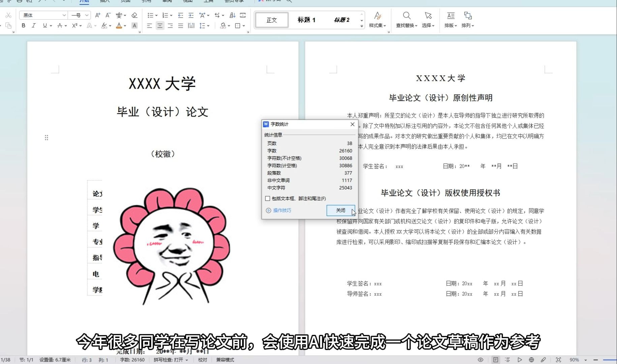
Task: Click the text highlight color pen
Action: click(x=104, y=26)
